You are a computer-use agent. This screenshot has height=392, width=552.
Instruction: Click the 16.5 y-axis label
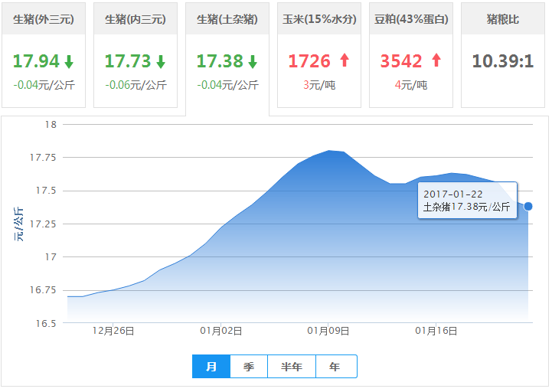(x=46, y=323)
